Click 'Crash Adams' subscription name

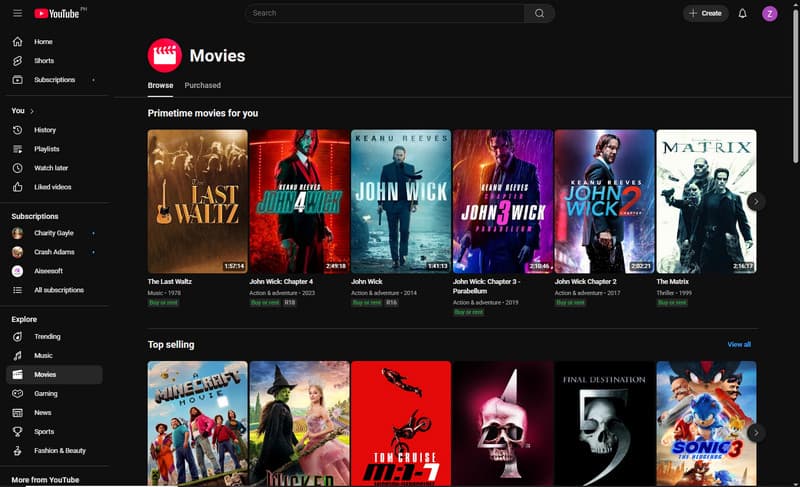[x=54, y=252]
